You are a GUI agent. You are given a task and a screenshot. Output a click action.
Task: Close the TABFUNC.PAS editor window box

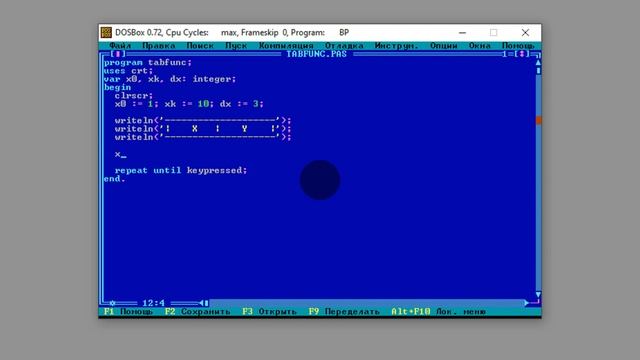coord(118,54)
